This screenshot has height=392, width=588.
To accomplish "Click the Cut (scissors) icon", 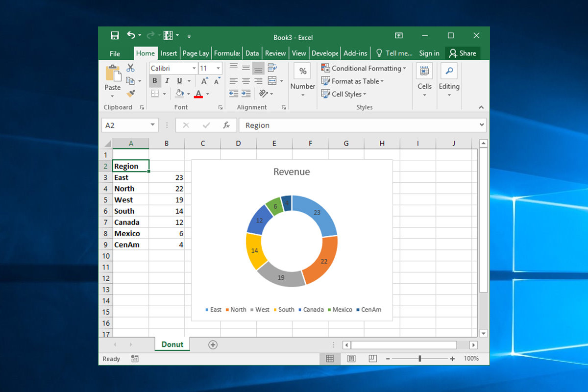I will click(x=131, y=68).
